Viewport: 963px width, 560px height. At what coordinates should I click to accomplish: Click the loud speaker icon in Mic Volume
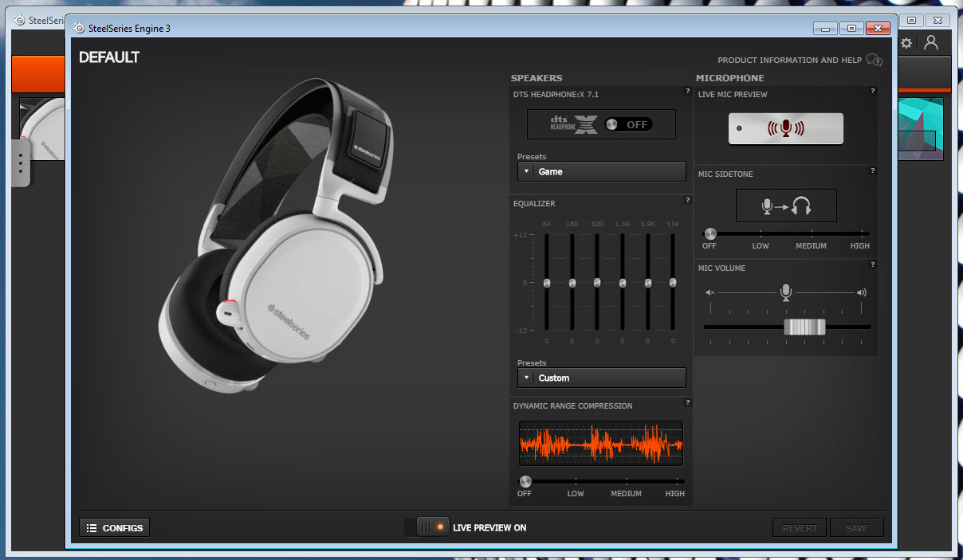862,292
